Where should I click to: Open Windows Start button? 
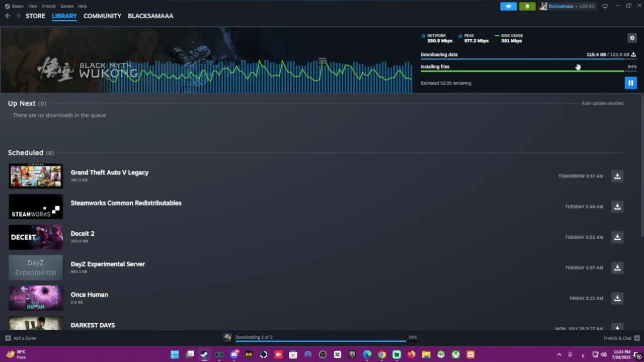pos(175,354)
